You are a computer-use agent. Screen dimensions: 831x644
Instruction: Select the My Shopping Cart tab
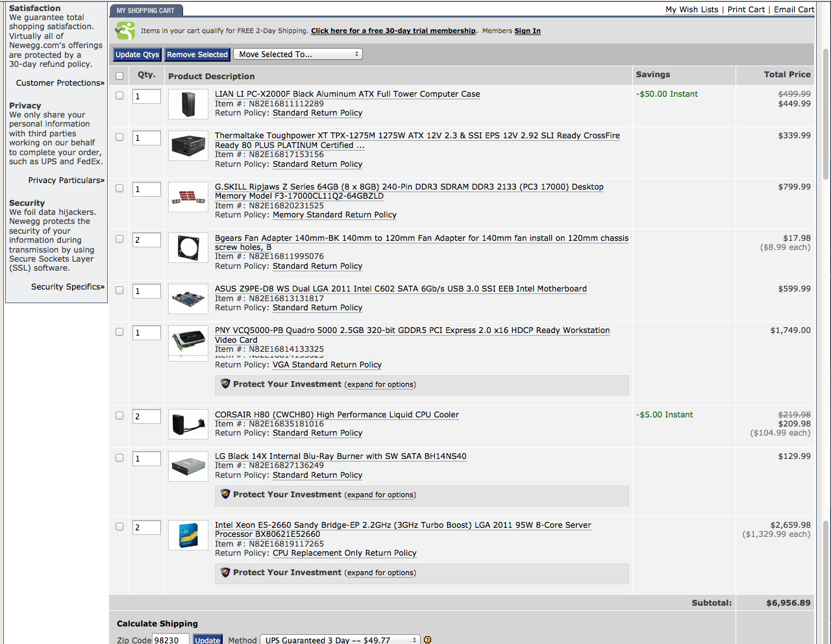[146, 10]
